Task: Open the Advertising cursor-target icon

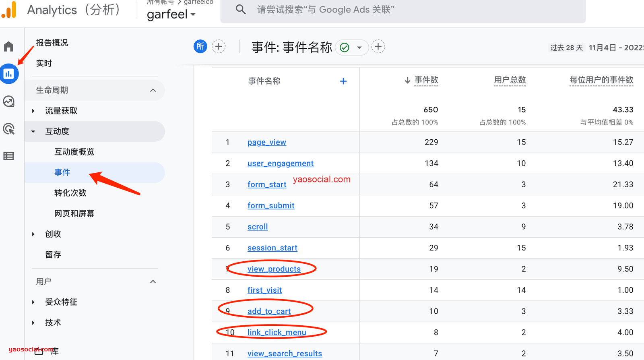Action: (9, 129)
